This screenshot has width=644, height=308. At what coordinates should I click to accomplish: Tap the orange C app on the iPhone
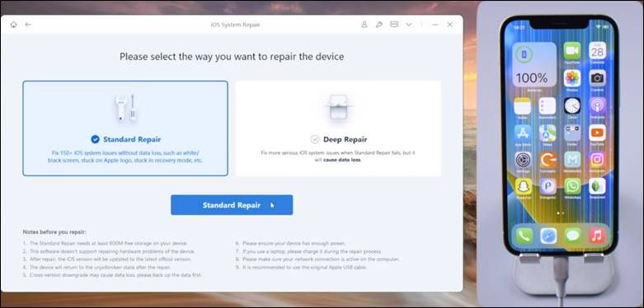(548, 160)
